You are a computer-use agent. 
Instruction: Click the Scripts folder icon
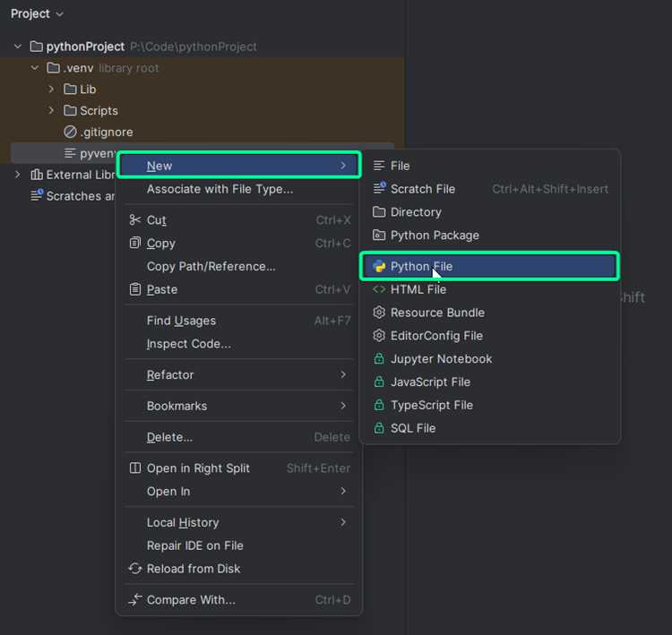70,110
